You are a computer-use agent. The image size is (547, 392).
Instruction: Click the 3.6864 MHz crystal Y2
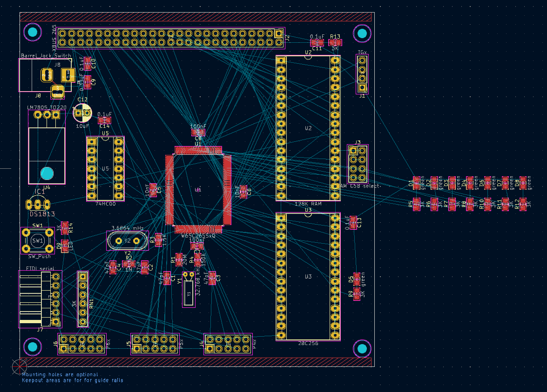pos(127,240)
